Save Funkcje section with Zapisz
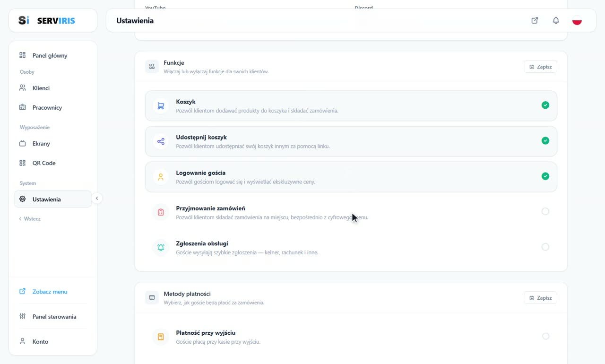The width and height of the screenshot is (605, 364). point(540,67)
